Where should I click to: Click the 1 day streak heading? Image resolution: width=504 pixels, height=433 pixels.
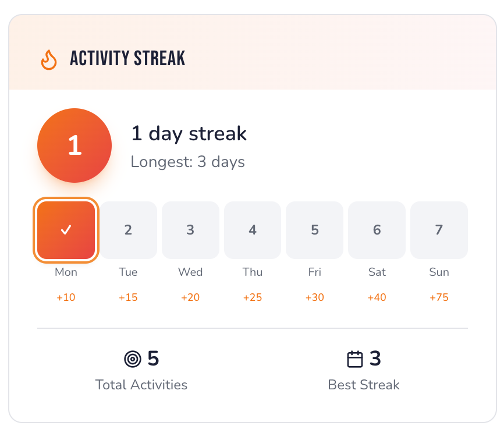tap(189, 134)
